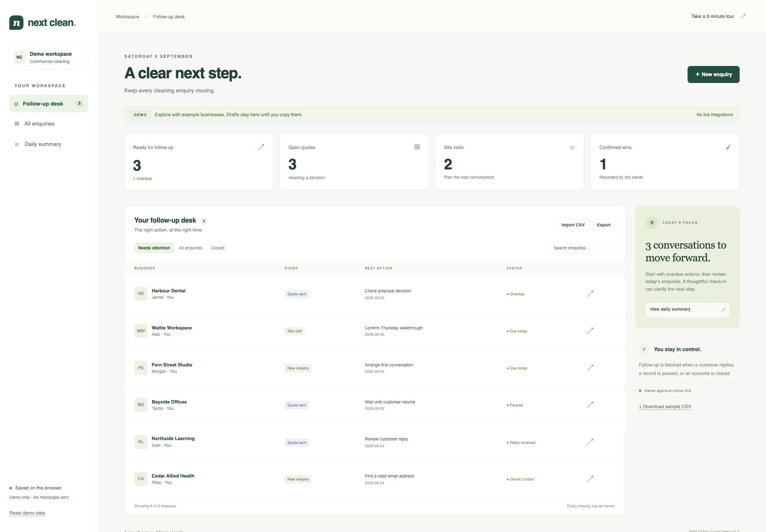Screen dimensions: 766x532
Task: Open All enquiries in the sidebar
Action: click(49, 124)
